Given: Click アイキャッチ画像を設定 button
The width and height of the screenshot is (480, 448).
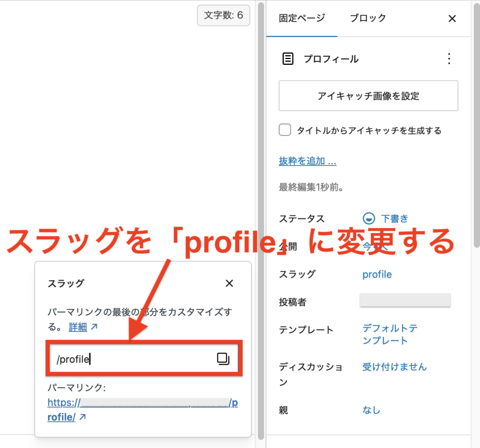Looking at the screenshot, I should pyautogui.click(x=368, y=96).
